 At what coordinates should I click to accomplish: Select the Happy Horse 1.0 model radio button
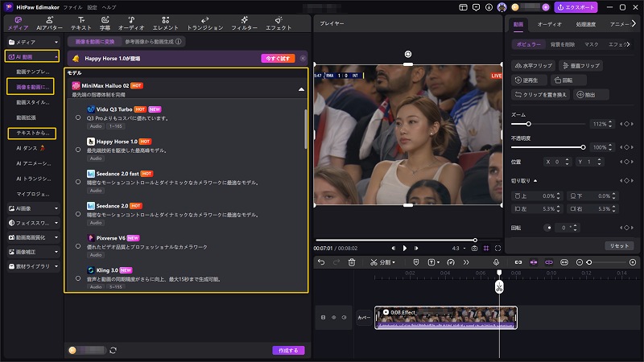coord(78,150)
